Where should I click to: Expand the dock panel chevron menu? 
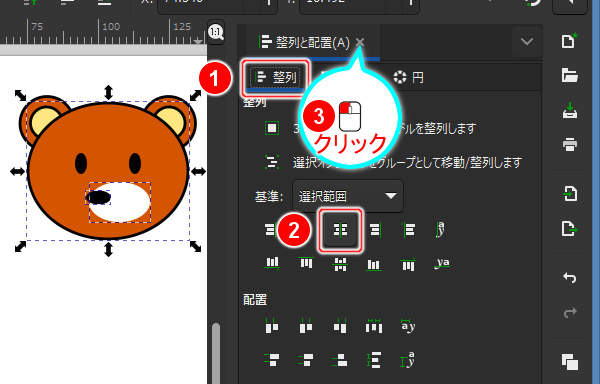(x=527, y=41)
